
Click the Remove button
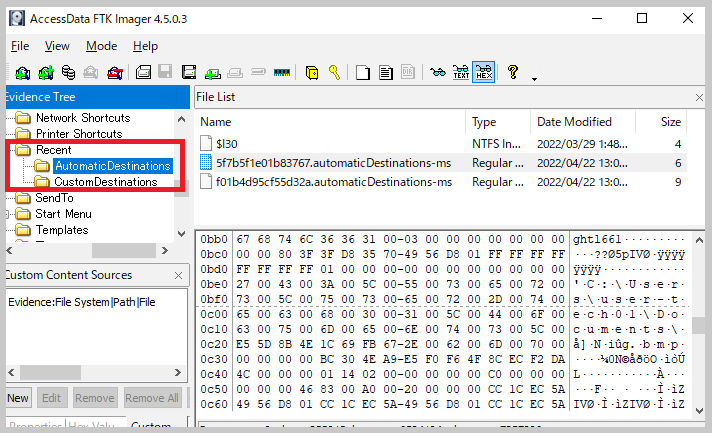point(95,398)
